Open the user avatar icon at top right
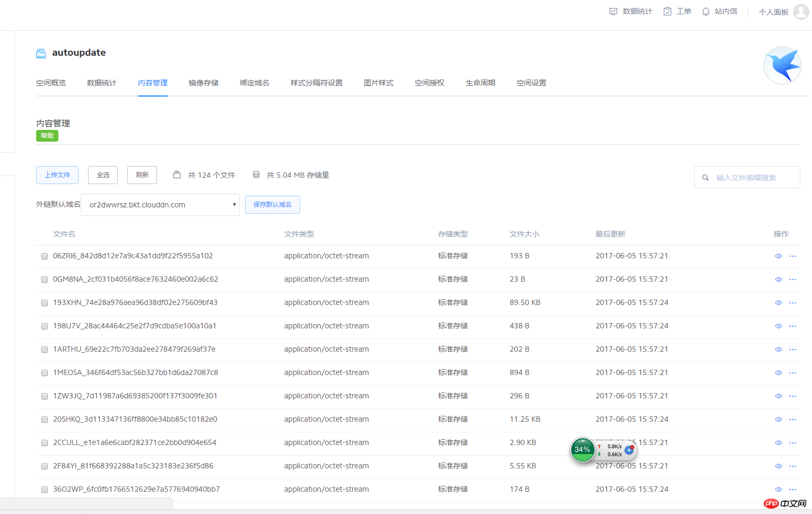Screen dimensions: 812x514 pyautogui.click(x=801, y=12)
